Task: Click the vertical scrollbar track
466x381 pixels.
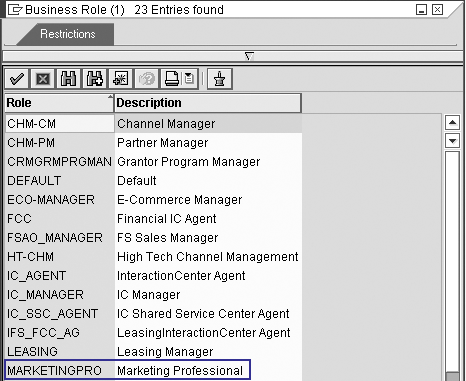Action: pos(452,260)
